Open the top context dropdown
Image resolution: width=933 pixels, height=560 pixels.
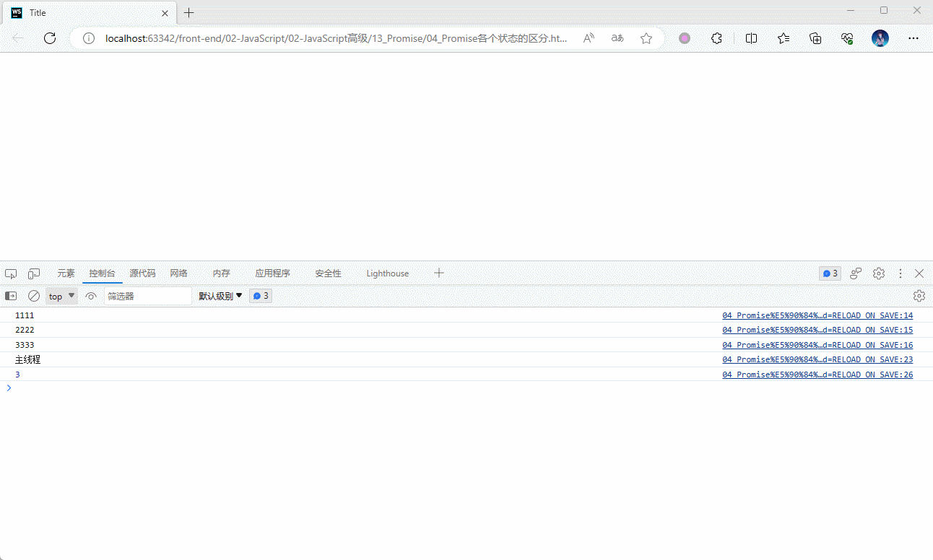tap(61, 296)
